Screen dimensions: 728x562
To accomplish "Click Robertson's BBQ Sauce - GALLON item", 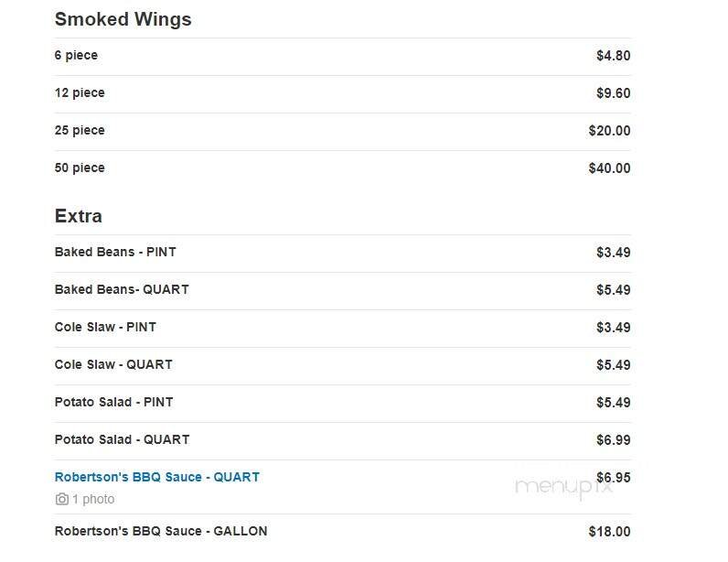I will click(x=161, y=532).
